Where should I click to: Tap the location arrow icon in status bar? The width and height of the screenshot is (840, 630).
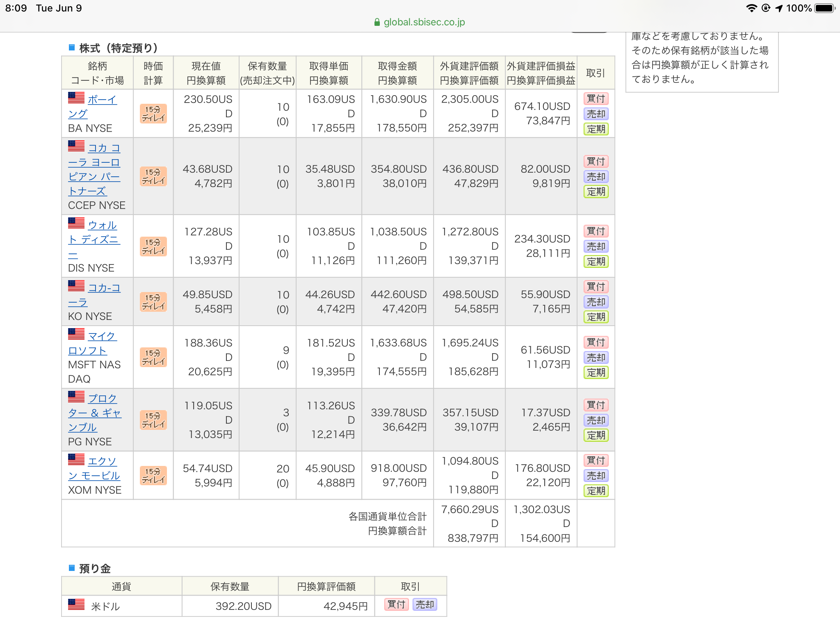[778, 8]
